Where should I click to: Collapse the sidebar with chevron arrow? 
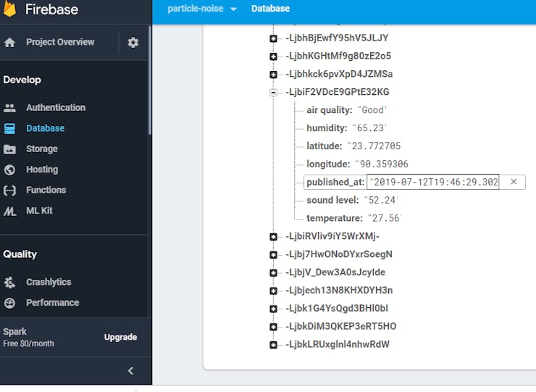130,371
